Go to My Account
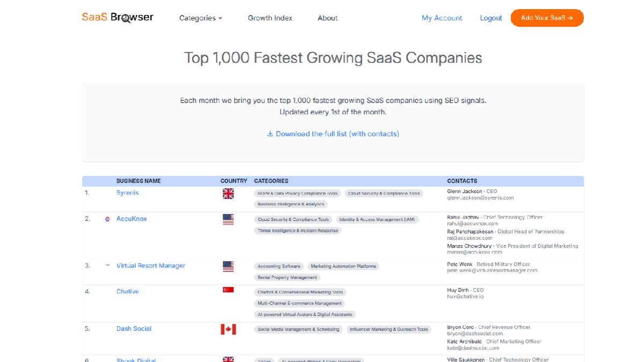644x362 pixels. [x=442, y=18]
